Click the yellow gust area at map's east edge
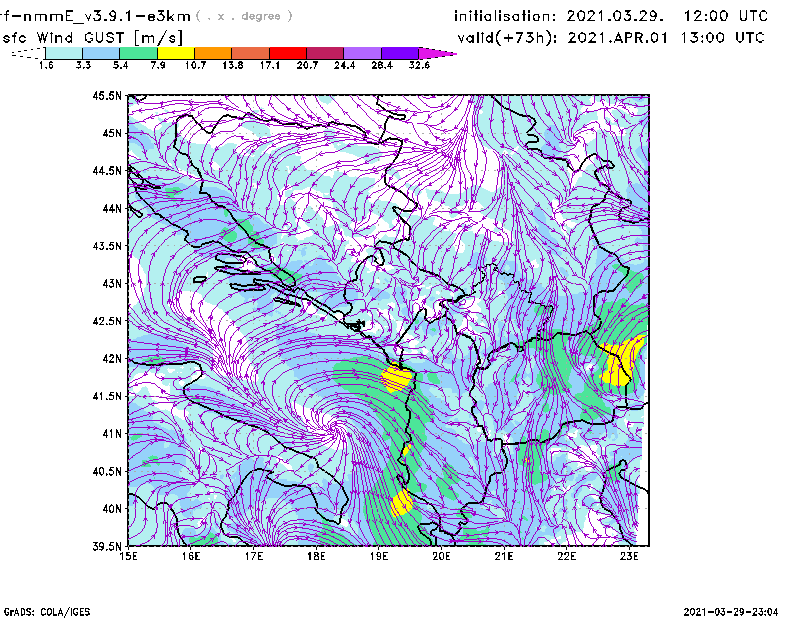Screen dimensions: 800x618 [x=622, y=362]
